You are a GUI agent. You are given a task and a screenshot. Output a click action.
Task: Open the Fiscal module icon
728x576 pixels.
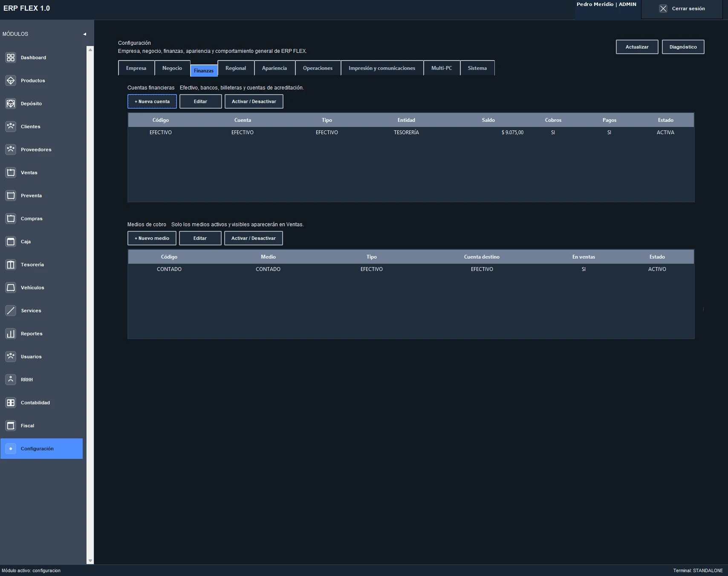[11, 426]
